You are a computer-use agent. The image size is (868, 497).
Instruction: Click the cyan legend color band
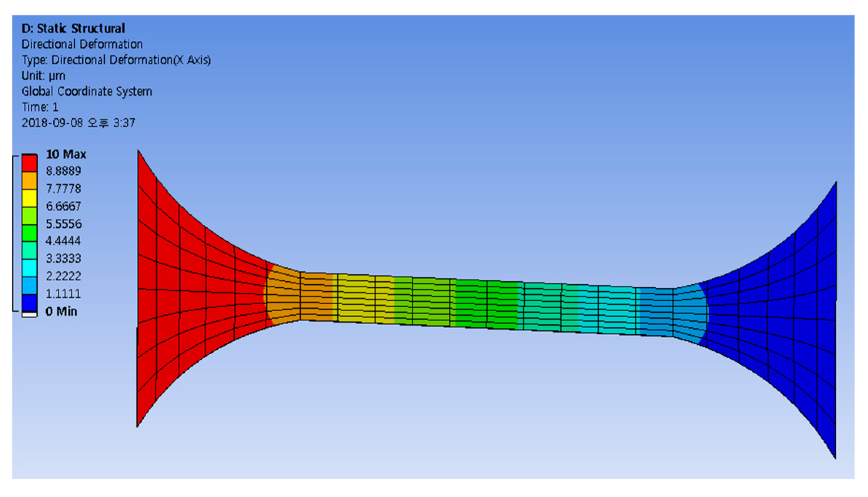[x=29, y=268]
